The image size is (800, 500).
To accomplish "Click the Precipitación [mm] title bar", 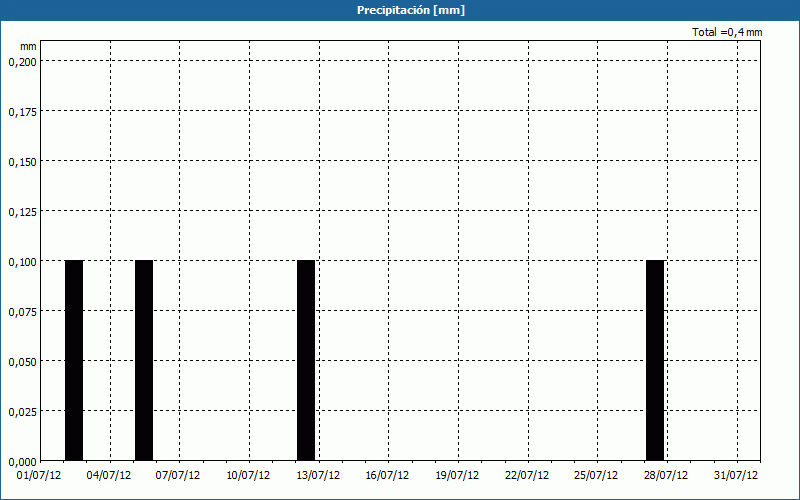I will pyautogui.click(x=400, y=10).
